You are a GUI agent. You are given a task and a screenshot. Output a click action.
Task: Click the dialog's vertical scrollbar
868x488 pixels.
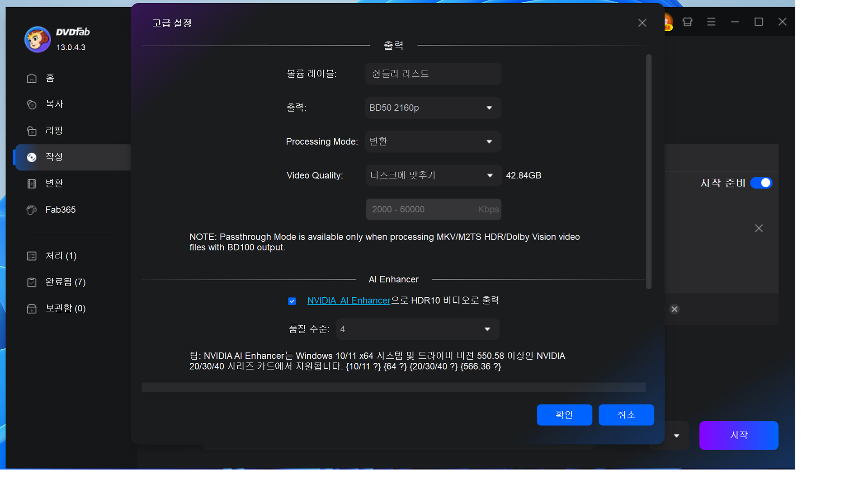tap(649, 172)
